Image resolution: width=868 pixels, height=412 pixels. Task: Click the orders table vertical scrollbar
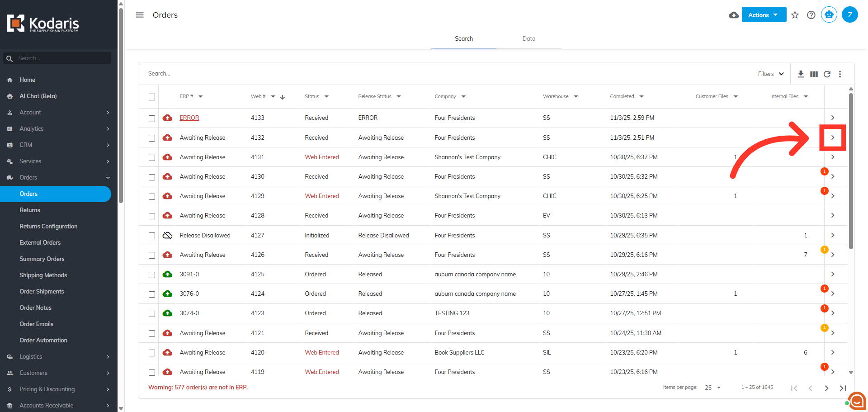pos(851,171)
